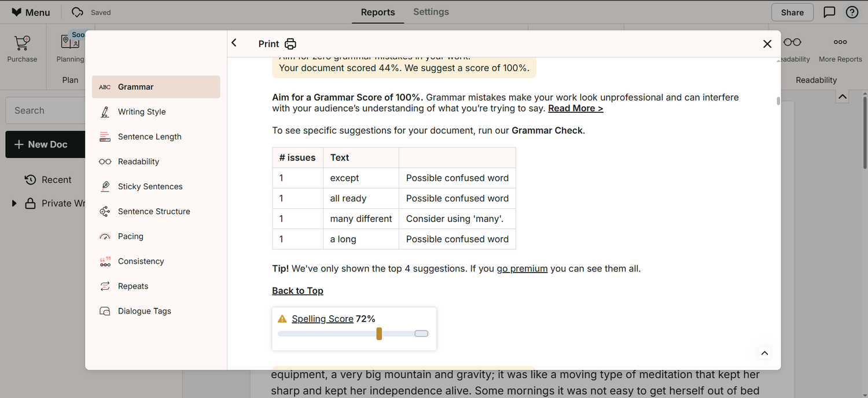
Task: Click the Sticky Sentences icon
Action: (105, 186)
